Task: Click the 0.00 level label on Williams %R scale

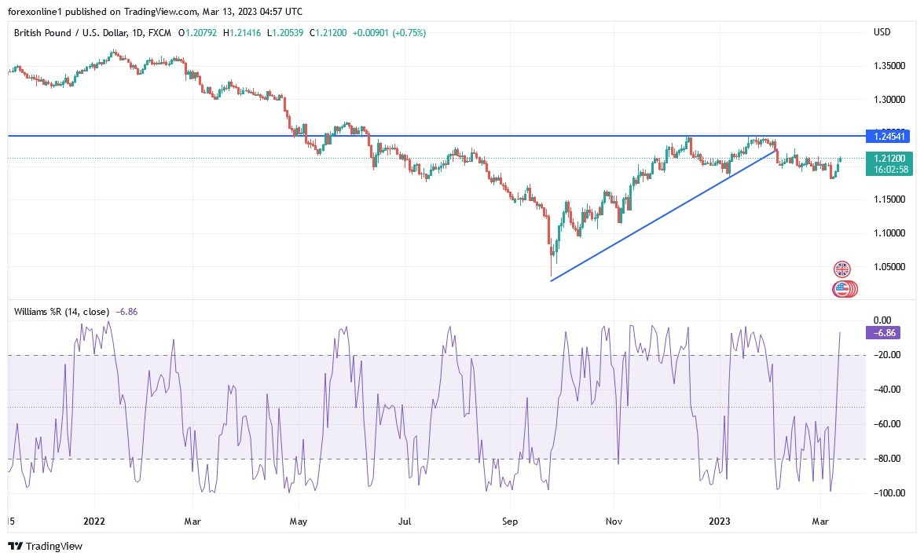Action: point(883,320)
